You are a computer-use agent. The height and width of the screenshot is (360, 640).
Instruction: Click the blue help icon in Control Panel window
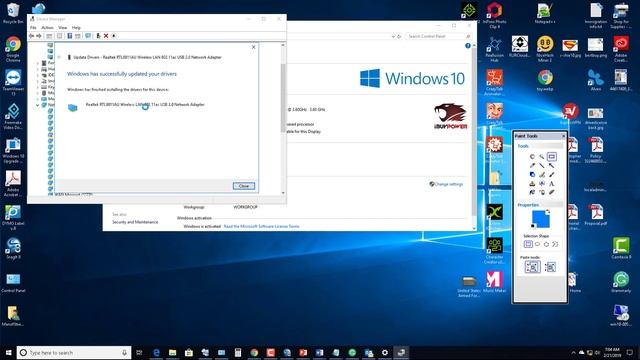pyautogui.click(x=468, y=46)
